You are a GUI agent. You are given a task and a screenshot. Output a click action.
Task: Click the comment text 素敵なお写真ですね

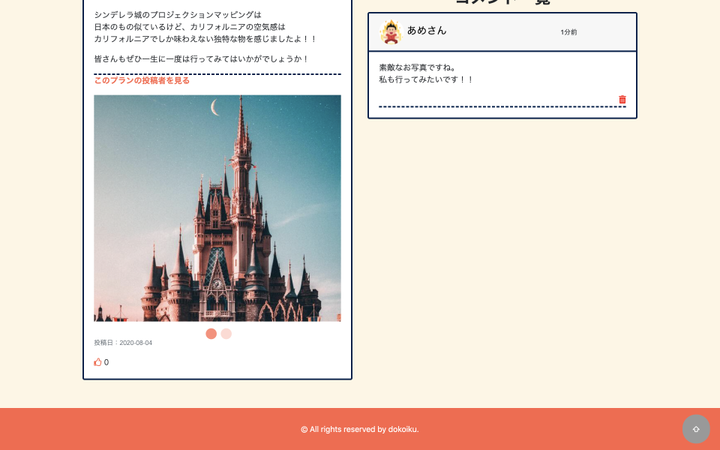[418, 67]
